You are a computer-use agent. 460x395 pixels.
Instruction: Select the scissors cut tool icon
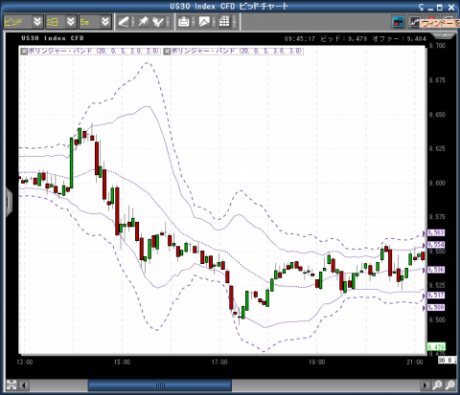(158, 22)
